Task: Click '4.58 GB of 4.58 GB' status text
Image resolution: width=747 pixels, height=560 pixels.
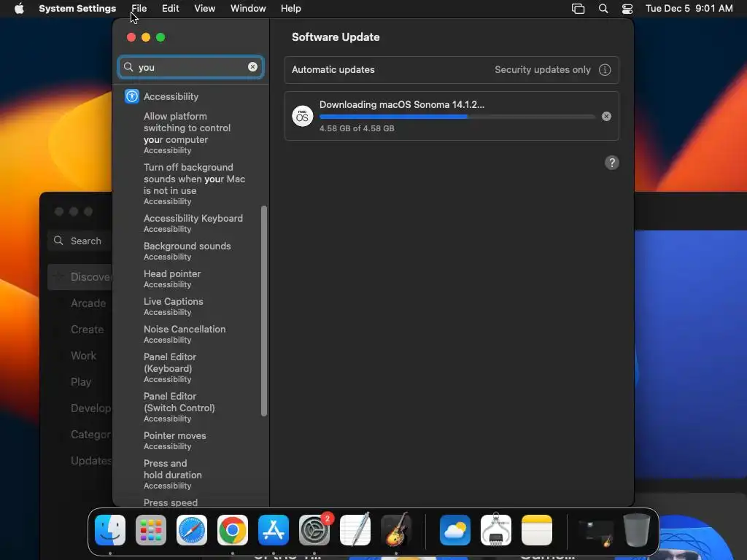Action: [x=357, y=128]
